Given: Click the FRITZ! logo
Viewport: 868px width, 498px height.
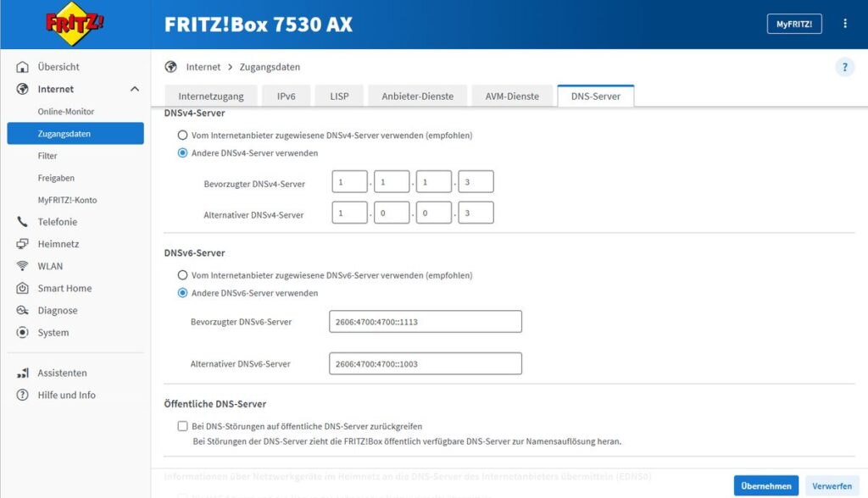Looking at the screenshot, I should tap(75, 24).
